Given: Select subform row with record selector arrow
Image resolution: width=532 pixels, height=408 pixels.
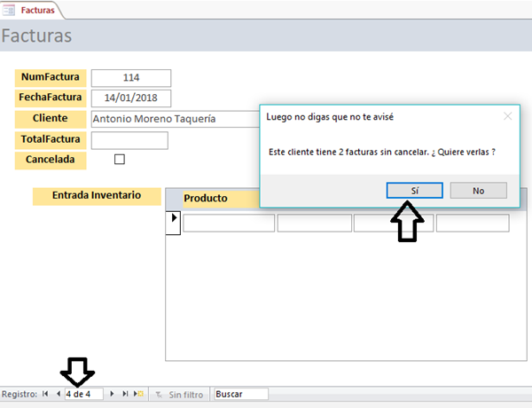Looking at the screenshot, I should coord(173,223).
